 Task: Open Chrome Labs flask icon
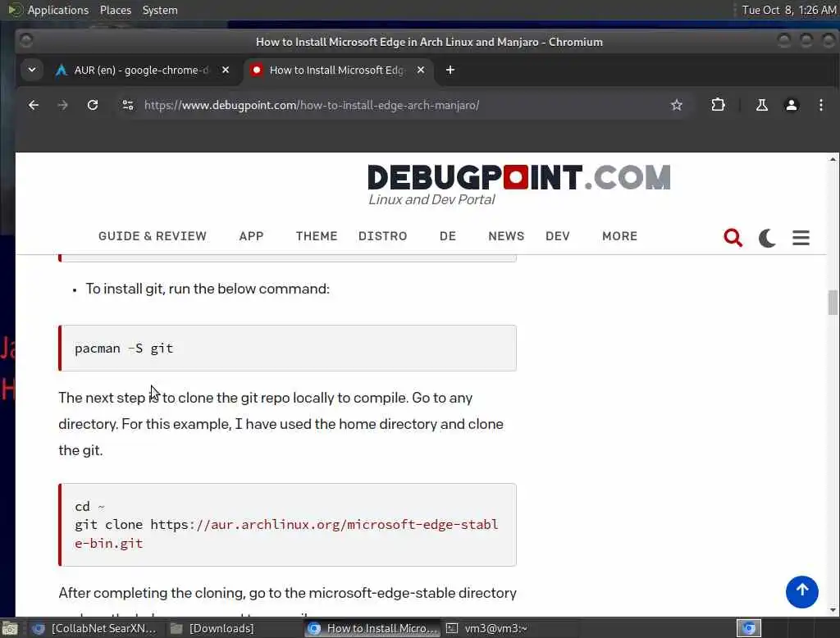(761, 105)
